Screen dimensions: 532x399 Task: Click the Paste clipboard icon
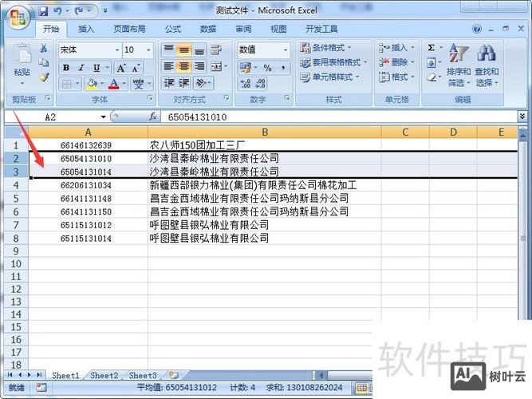tap(22, 54)
